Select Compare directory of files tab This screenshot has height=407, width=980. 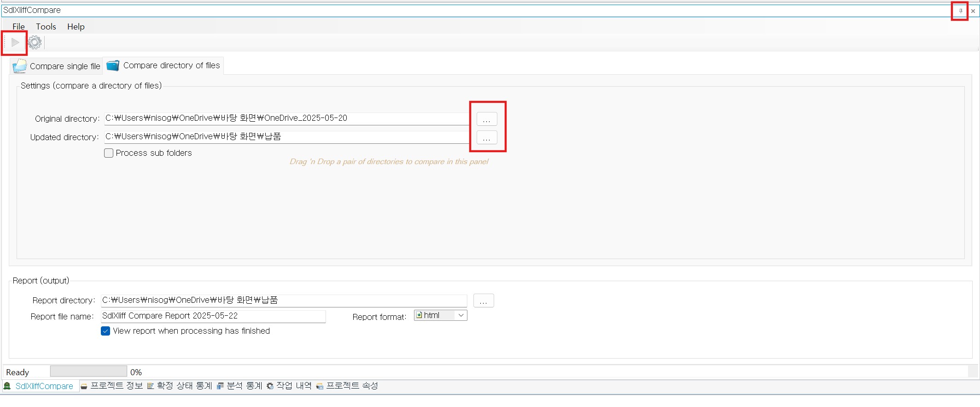click(x=163, y=65)
